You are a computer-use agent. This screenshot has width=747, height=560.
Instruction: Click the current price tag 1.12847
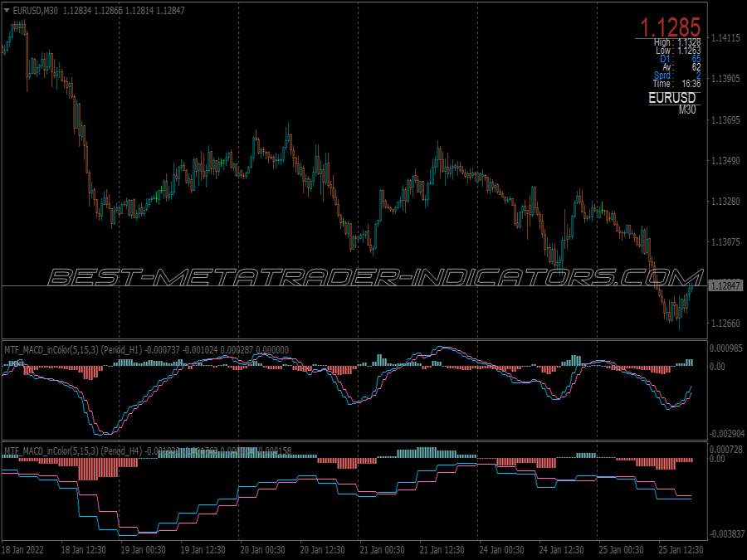point(725,285)
